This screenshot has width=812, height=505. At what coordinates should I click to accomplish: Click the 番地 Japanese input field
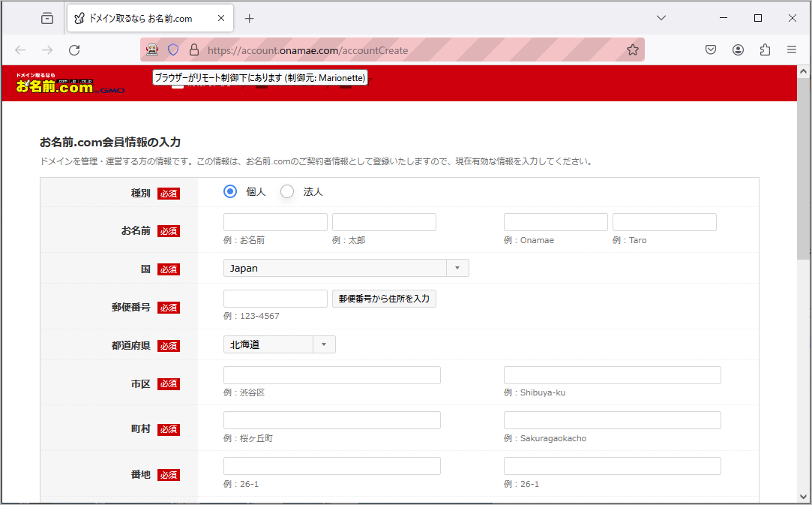tap(332, 466)
